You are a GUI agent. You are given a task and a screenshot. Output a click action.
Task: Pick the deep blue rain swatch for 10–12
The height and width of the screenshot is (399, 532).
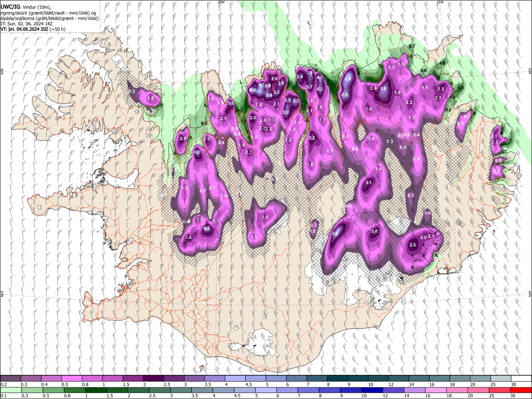372,390
